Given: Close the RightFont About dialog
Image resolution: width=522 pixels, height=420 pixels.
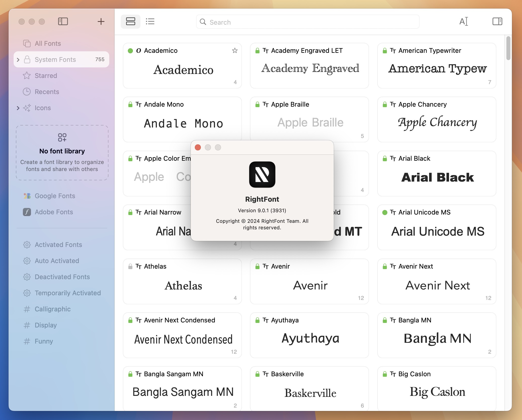Looking at the screenshot, I should click(198, 147).
